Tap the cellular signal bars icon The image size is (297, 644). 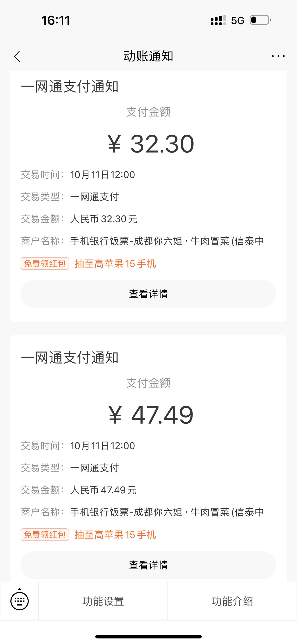point(218,20)
